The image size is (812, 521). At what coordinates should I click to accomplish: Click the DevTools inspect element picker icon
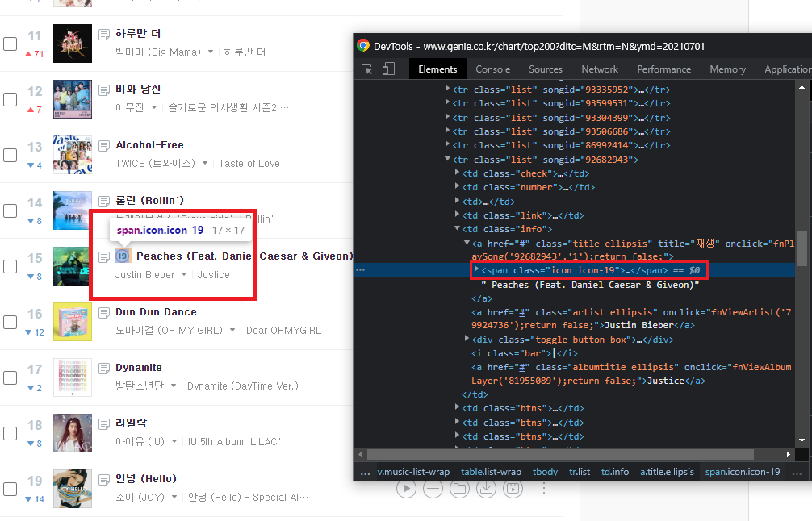point(366,69)
